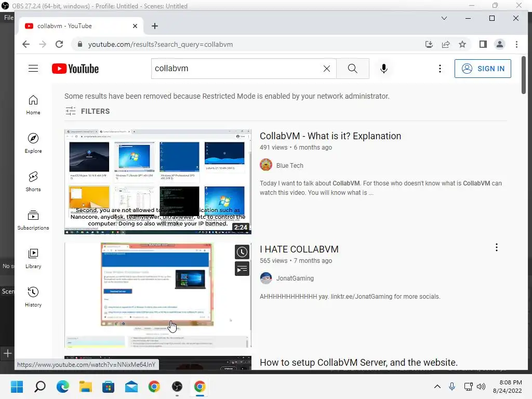Open File Explorer from taskbar
The width and height of the screenshot is (532, 399).
(x=86, y=387)
